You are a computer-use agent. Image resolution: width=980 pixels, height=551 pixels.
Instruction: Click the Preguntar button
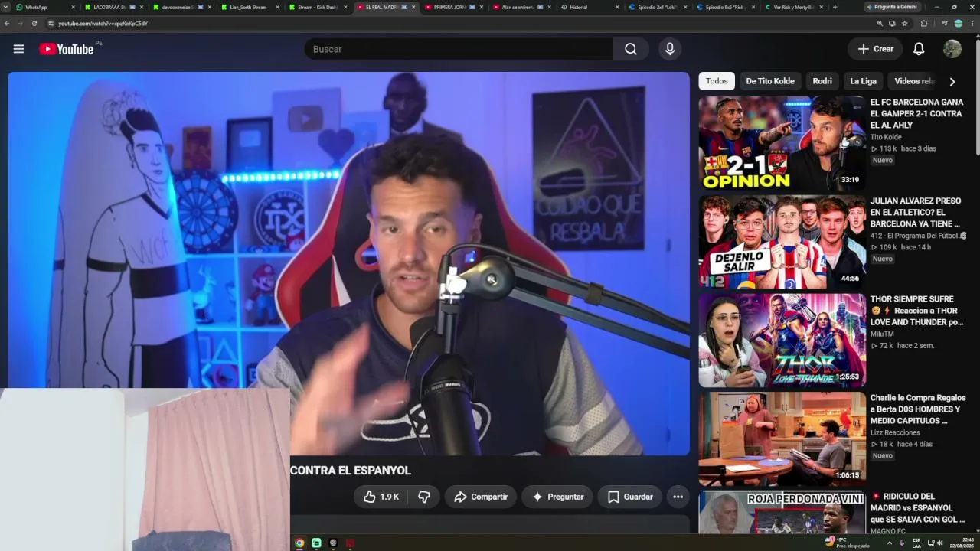pyautogui.click(x=557, y=497)
